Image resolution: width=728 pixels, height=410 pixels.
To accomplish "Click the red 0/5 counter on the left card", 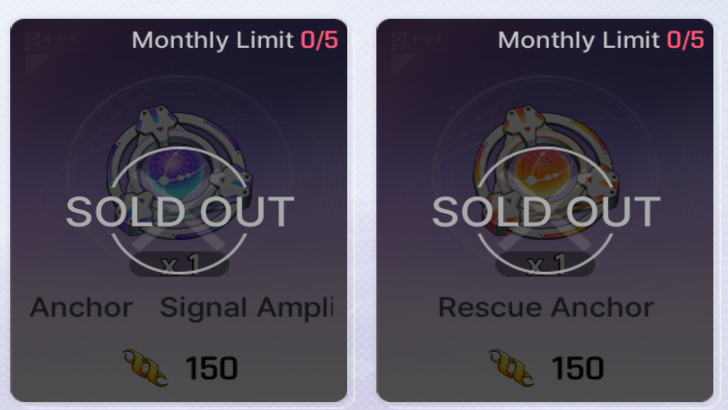I will 320,41.
